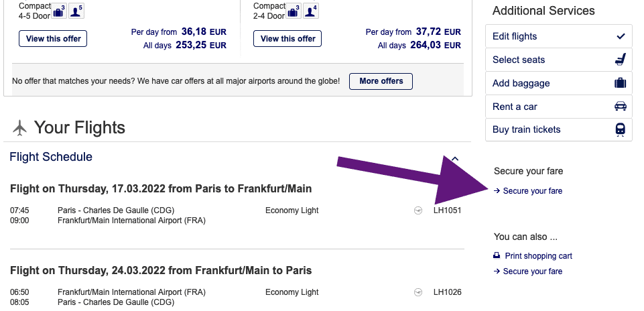644x311 pixels.
Task: Collapse the Flight Schedule section chevron
Action: pyautogui.click(x=455, y=158)
